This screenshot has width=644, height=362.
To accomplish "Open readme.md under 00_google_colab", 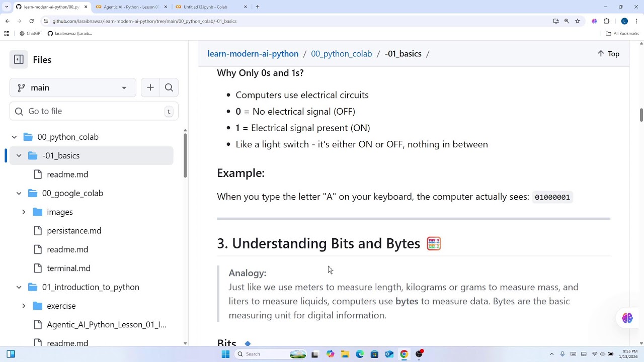I will [67, 249].
